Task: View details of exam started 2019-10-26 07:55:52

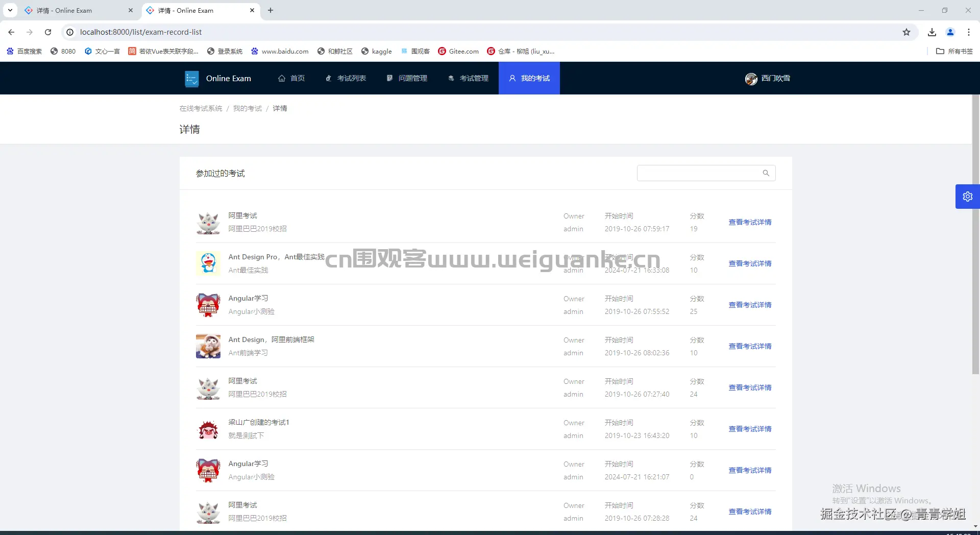Action: tap(750, 305)
